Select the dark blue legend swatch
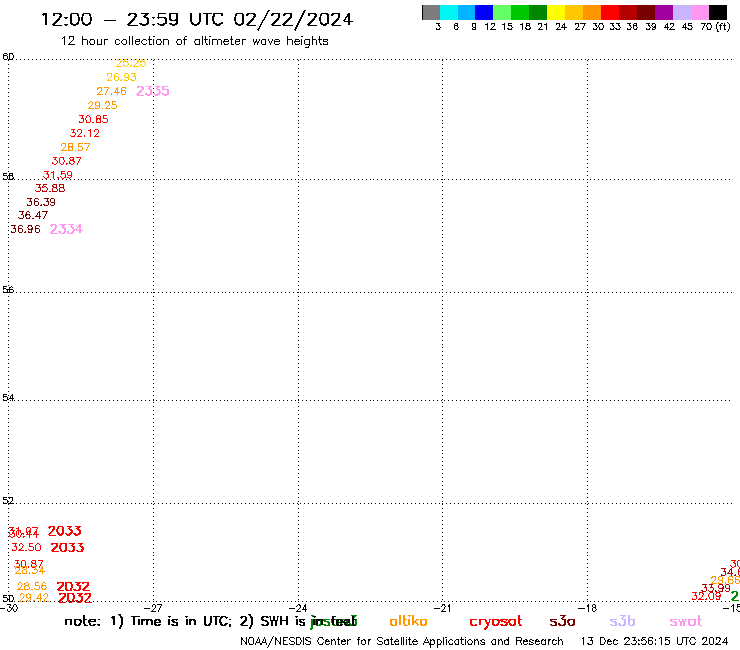Screen dimensions: 740x650 pyautogui.click(x=484, y=12)
